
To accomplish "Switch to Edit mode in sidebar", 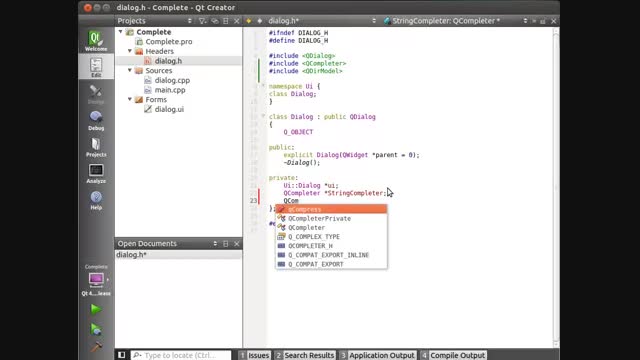I will tap(96, 67).
